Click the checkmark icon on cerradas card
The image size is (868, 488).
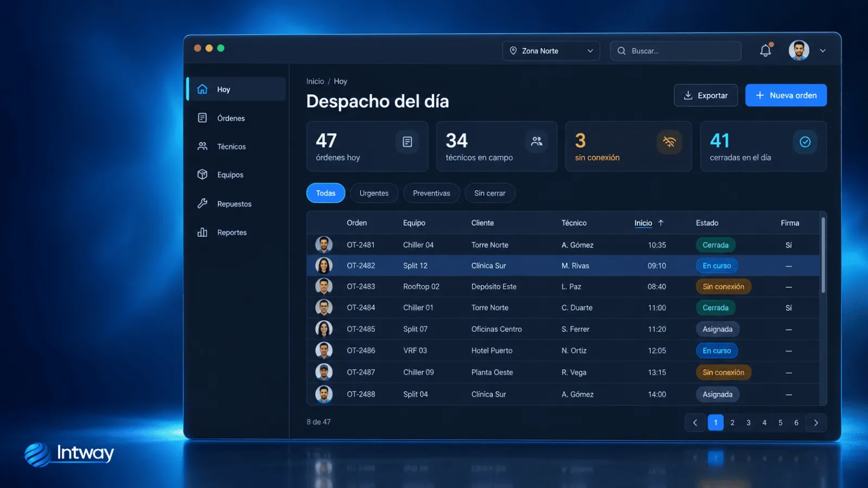click(x=805, y=142)
